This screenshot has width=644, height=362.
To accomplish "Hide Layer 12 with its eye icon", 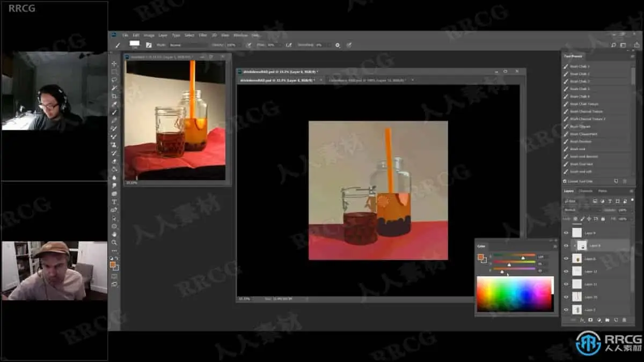I will point(566,271).
